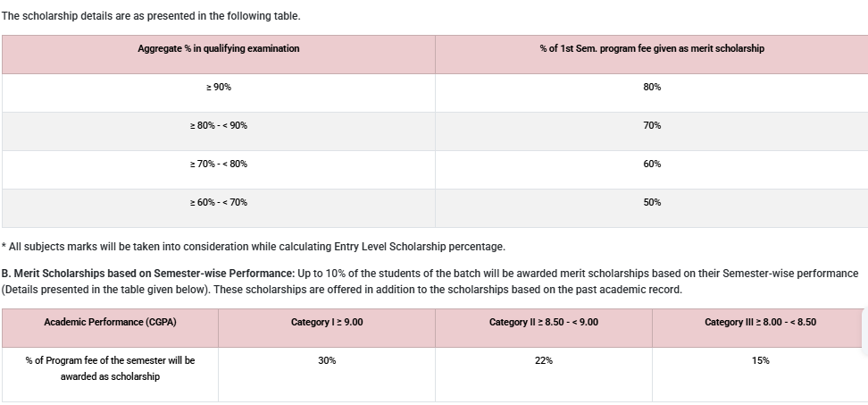
Task: Click the 30% scholarship cell for Category I
Action: [327, 360]
